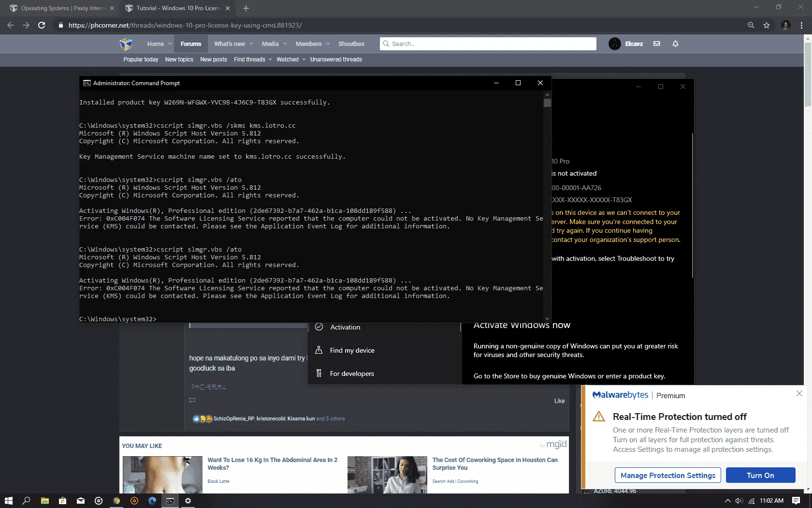Viewport: 812px width, 508px height.
Task: Click Manage Protection Settings in Malwarebytes popup
Action: coord(667,475)
